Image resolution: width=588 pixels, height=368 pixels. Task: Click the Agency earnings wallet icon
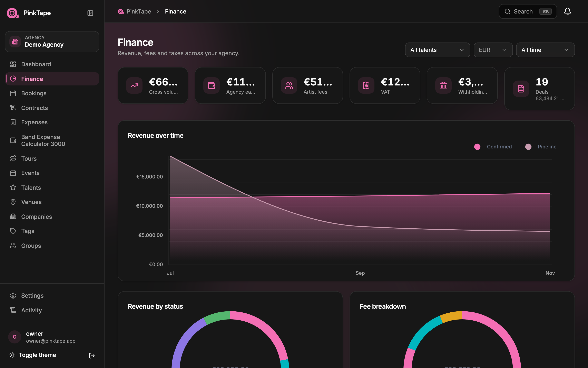tap(212, 85)
